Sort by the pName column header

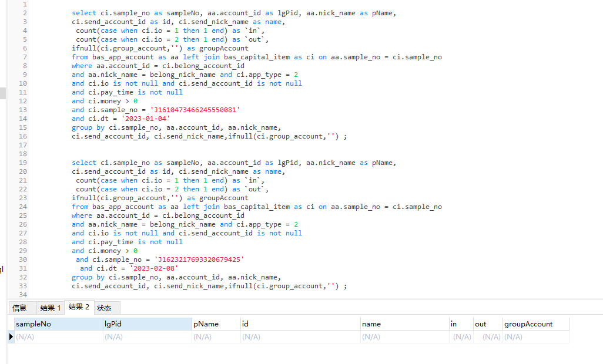pos(215,324)
